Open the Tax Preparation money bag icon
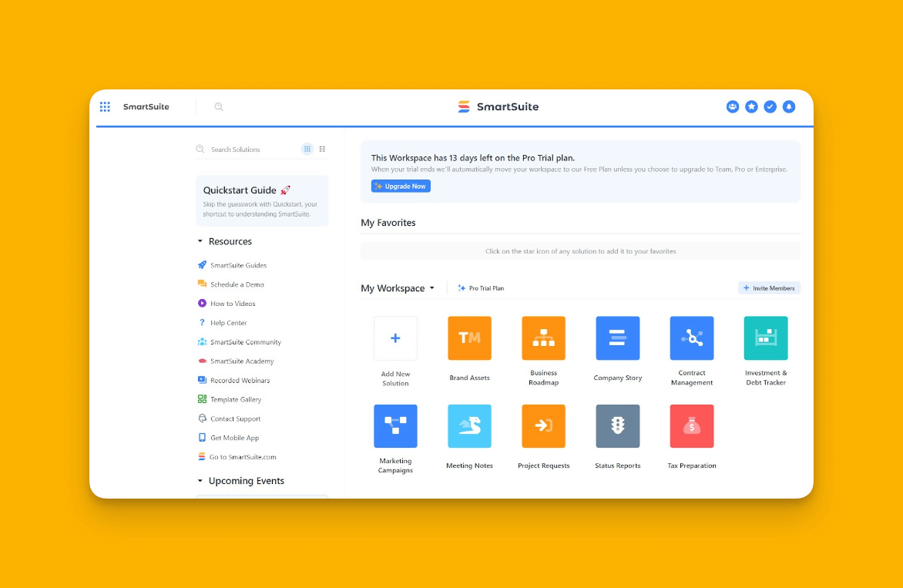The image size is (903, 588). click(691, 425)
